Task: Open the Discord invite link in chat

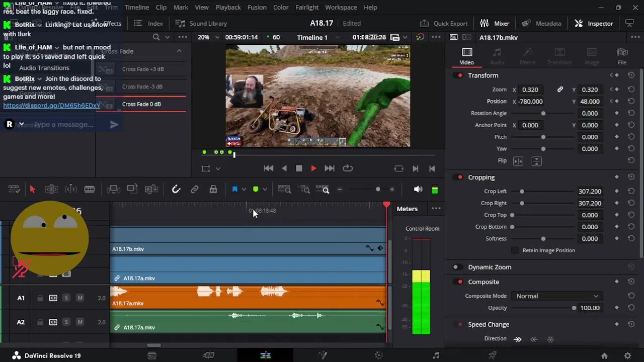Action: [52, 106]
